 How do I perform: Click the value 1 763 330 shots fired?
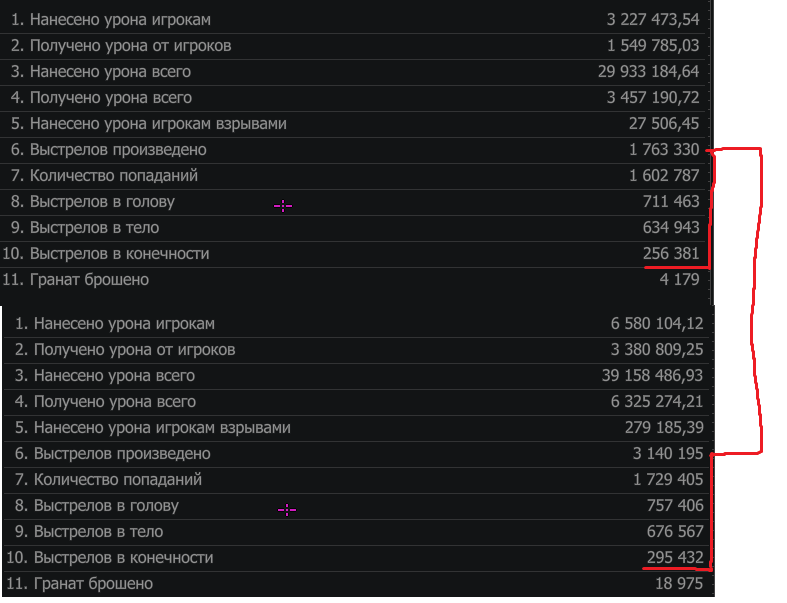(664, 150)
